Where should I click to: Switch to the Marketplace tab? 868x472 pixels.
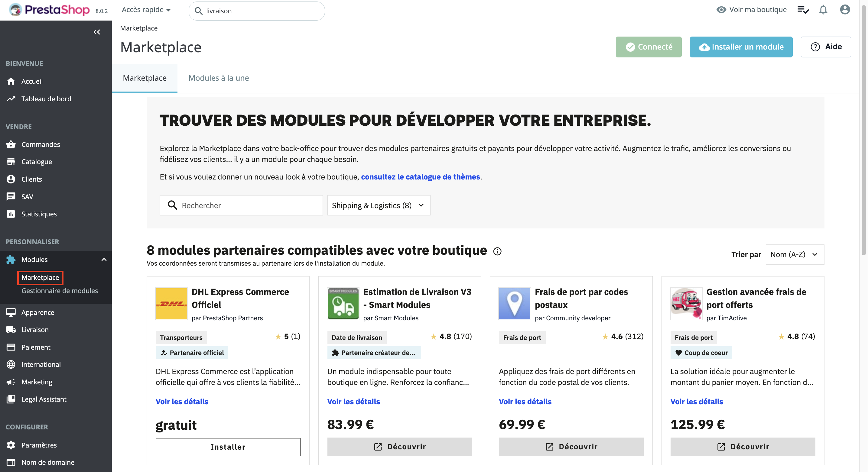click(145, 78)
